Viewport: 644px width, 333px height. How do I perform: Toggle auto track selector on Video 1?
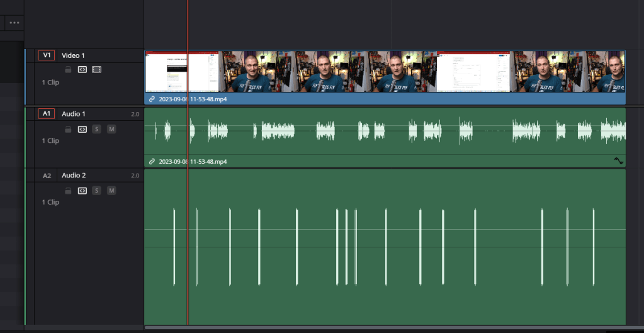82,70
